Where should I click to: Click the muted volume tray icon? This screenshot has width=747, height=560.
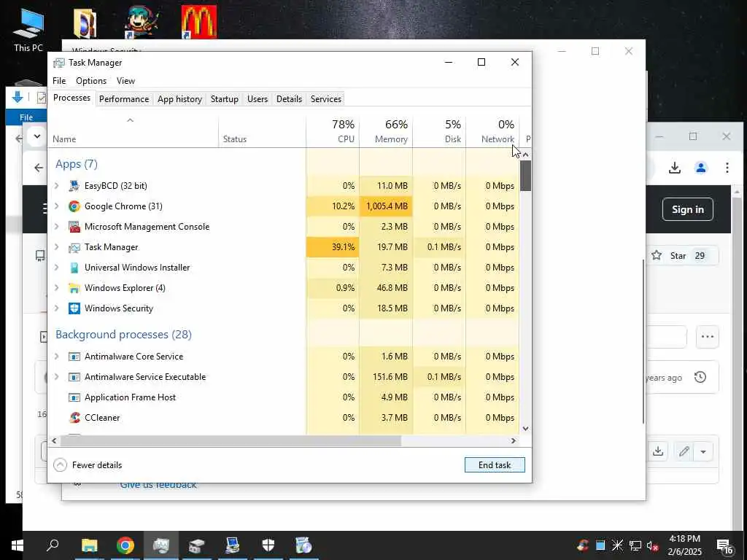click(652, 545)
